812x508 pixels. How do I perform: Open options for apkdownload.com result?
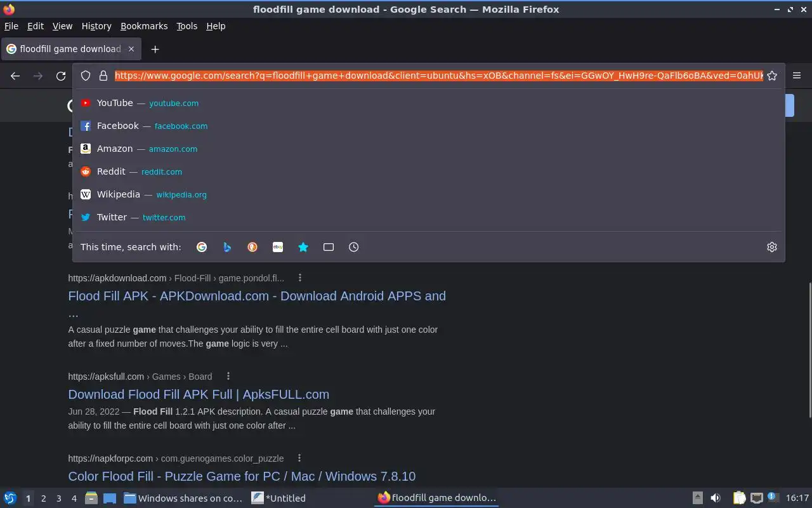[300, 277]
